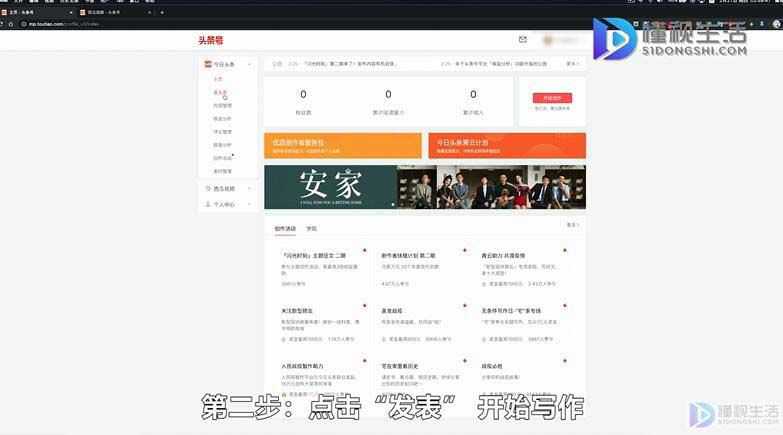This screenshot has width=783, height=435.
Task: Click the 西瓜视频 sidebar icon
Action: point(208,188)
